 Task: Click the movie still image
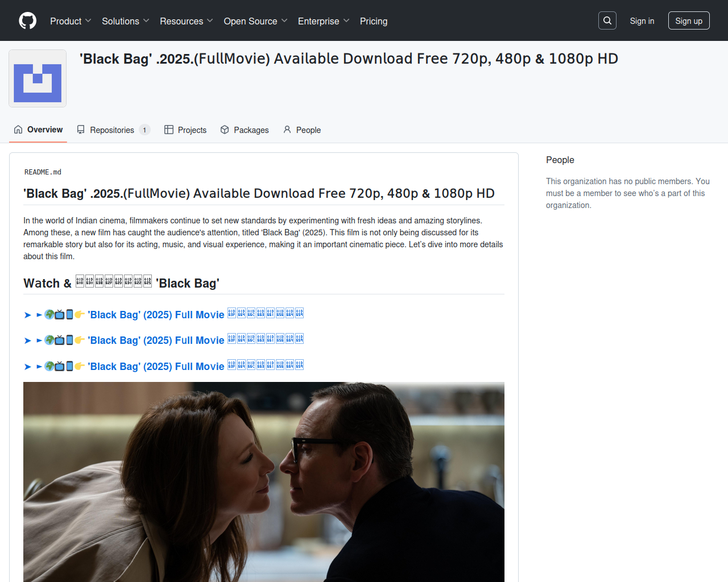(x=263, y=481)
